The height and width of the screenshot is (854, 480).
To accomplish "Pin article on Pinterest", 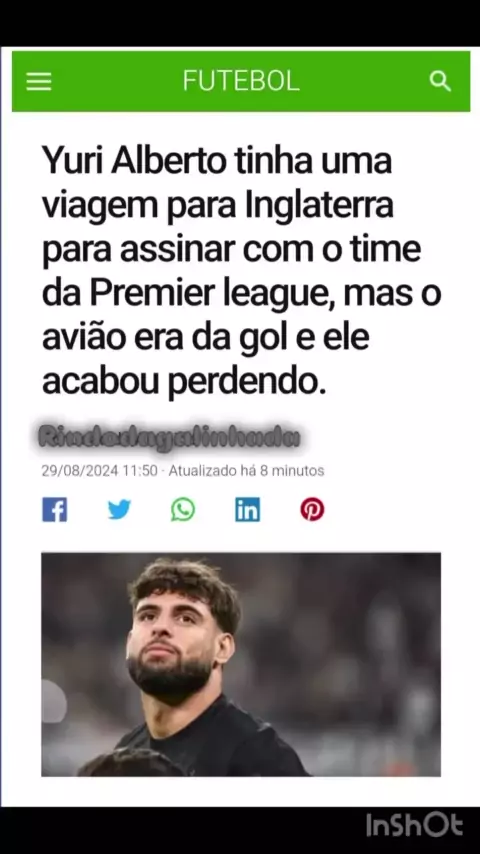I will [x=312, y=510].
